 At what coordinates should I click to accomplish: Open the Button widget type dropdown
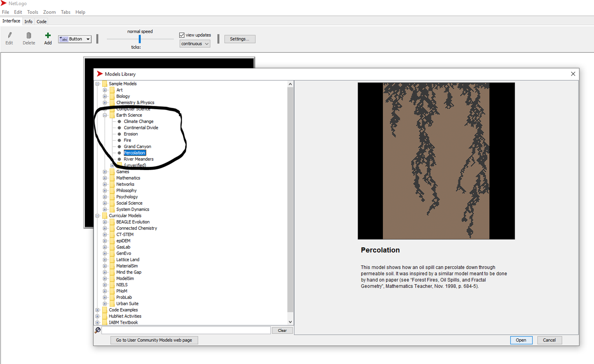point(75,39)
